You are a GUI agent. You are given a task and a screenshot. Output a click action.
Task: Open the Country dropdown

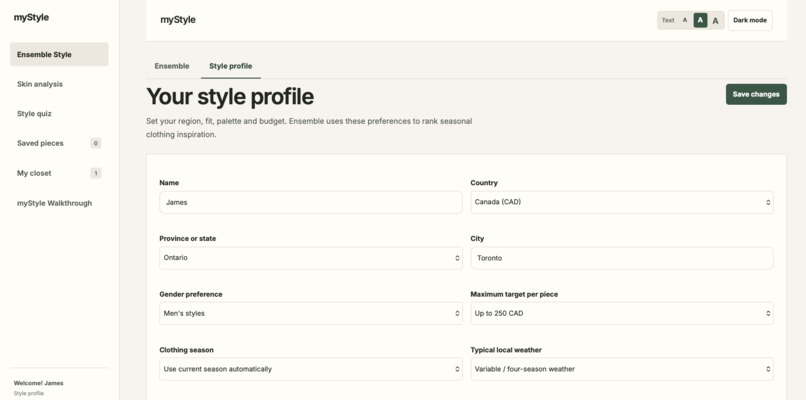[622, 202]
